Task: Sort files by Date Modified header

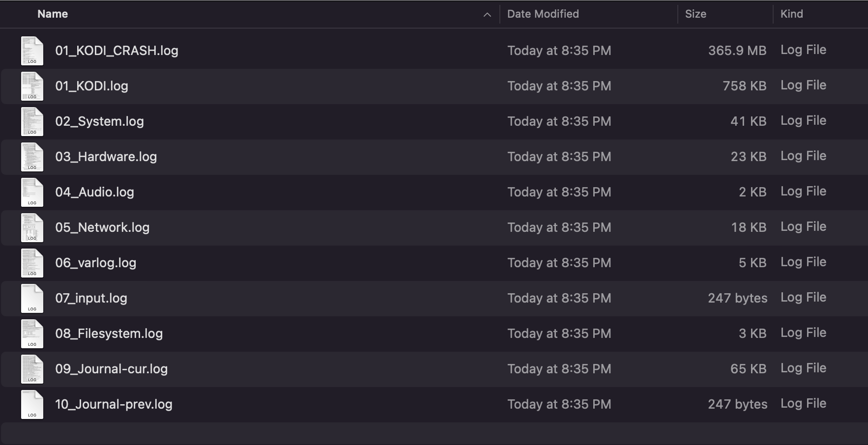Action: click(543, 14)
